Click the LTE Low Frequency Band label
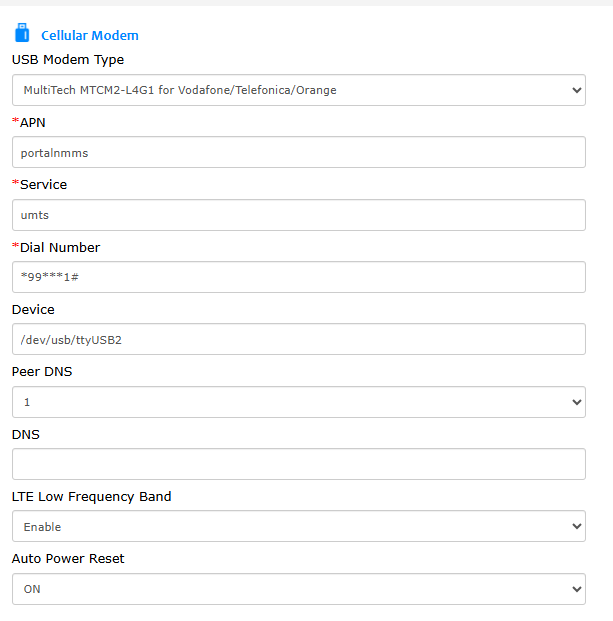Image resolution: width=613 pixels, height=621 pixels. pyautogui.click(x=91, y=497)
